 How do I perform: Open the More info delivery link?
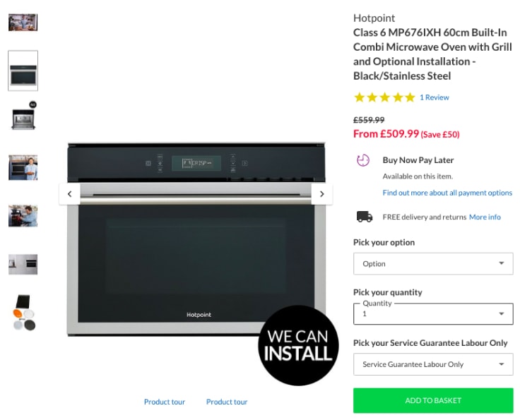click(x=485, y=217)
